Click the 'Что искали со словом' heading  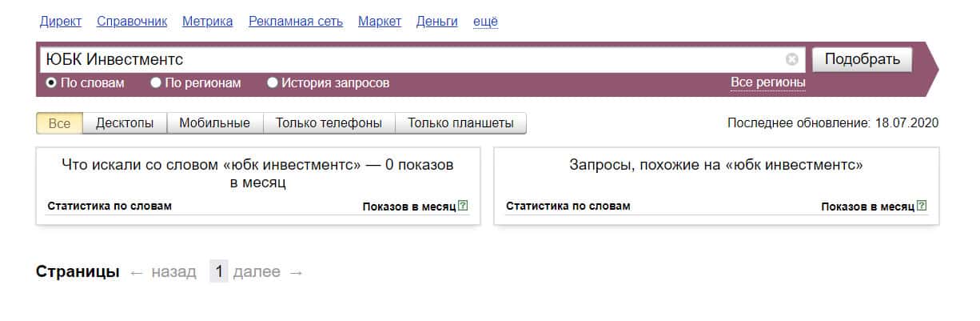pos(257,174)
